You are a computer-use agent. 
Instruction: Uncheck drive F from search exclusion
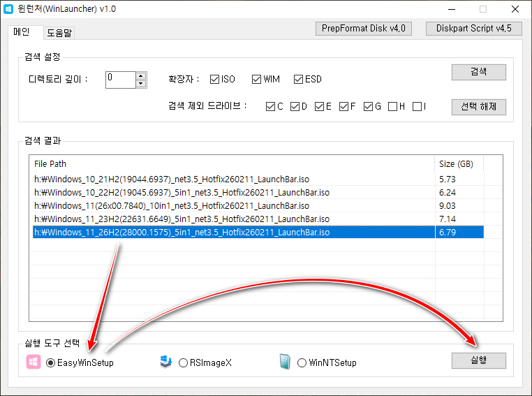coord(343,107)
